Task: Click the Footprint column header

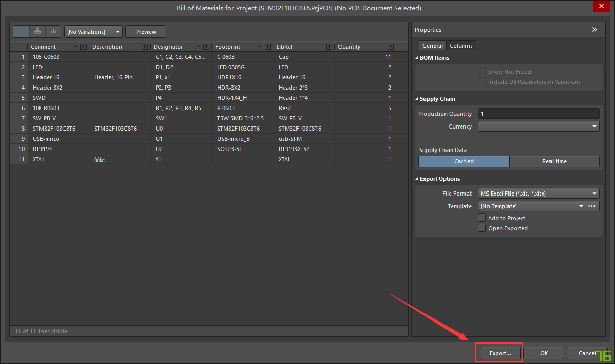Action: tap(227, 47)
